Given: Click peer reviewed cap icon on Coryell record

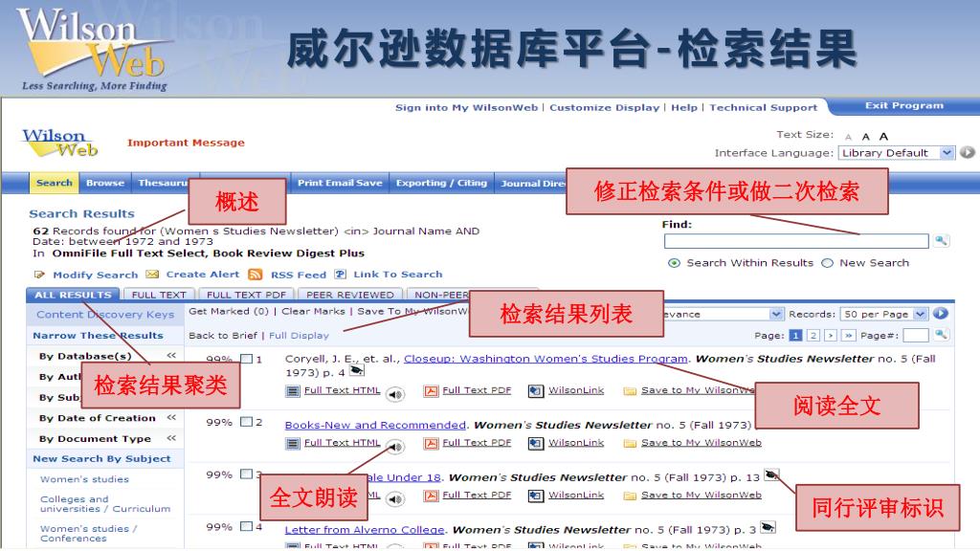Looking at the screenshot, I should (356, 371).
